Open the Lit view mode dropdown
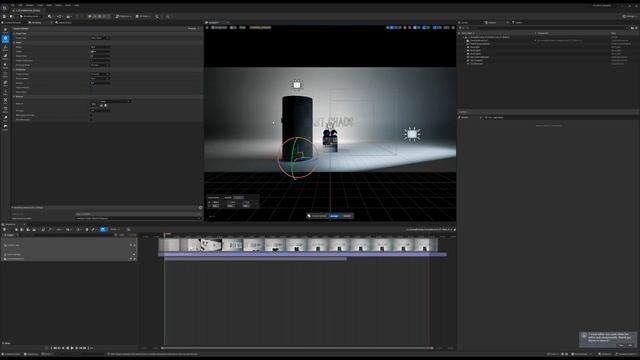Image resolution: width=640 pixels, height=360 pixels. tap(233, 27)
